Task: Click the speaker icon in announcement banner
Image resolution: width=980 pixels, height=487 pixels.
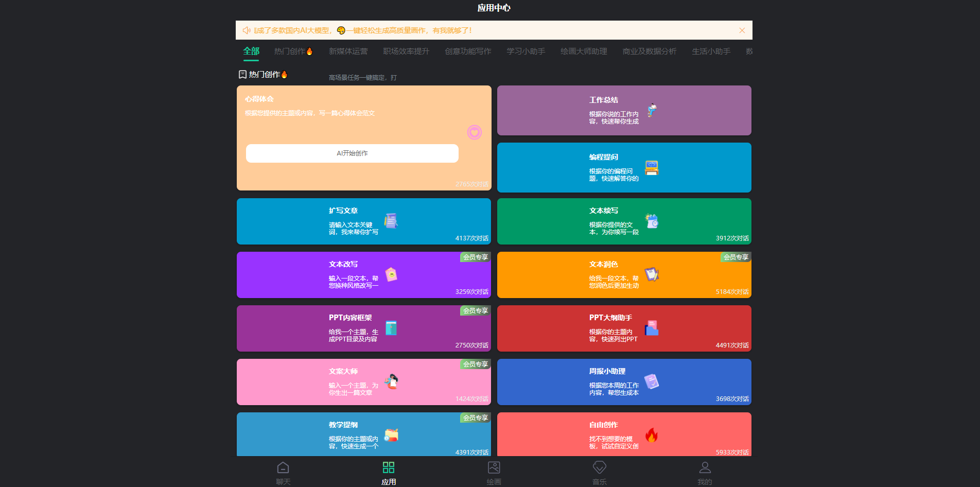Action: (247, 30)
